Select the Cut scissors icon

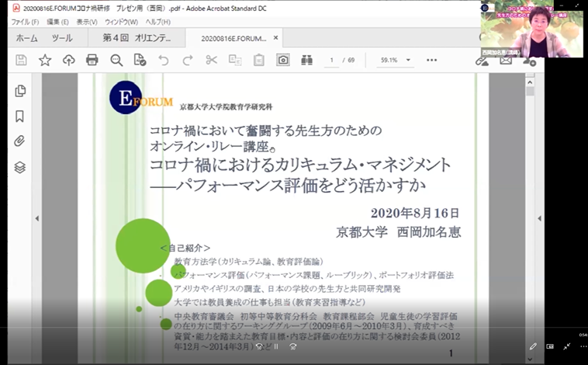[x=212, y=60]
